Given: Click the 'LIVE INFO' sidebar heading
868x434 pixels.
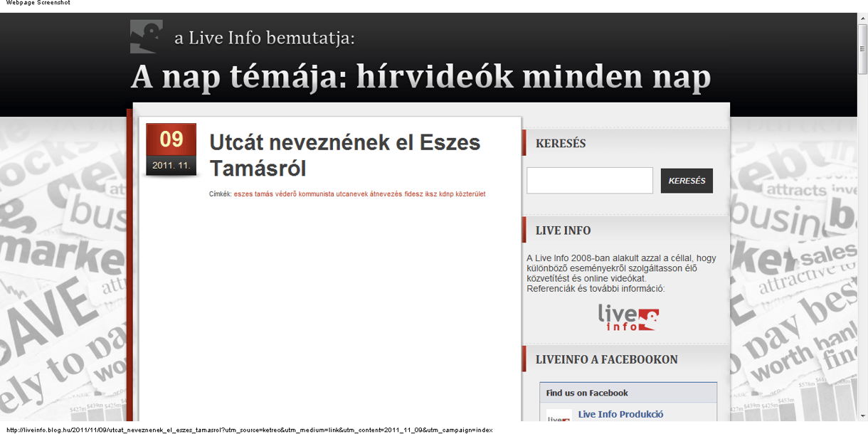Looking at the screenshot, I should pos(563,231).
